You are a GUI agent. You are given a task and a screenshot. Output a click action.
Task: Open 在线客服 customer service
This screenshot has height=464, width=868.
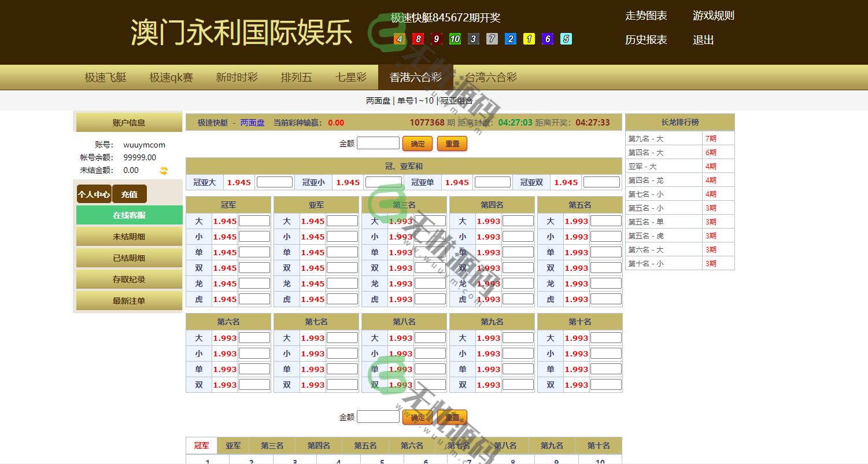click(128, 215)
